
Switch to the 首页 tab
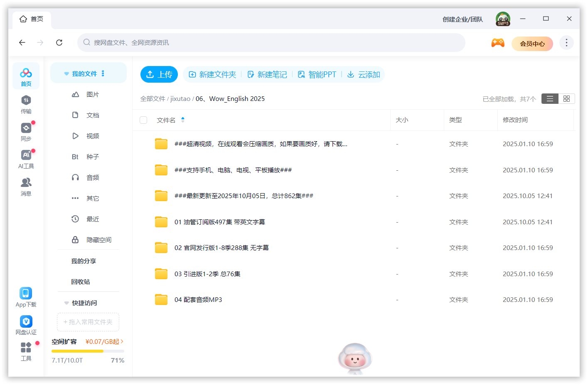pos(31,19)
